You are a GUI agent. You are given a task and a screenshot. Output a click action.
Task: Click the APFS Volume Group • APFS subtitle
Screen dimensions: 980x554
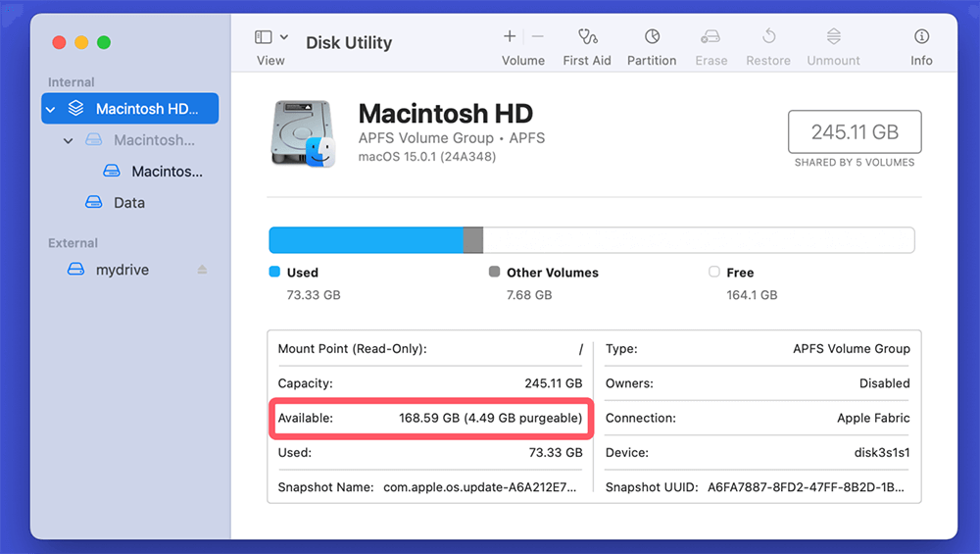[451, 138]
